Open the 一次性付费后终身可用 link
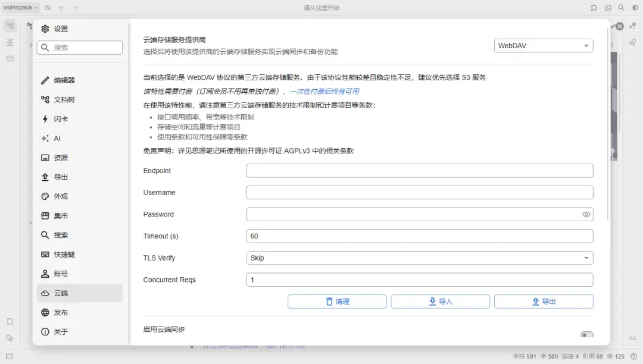The width and height of the screenshot is (643, 364). (x=324, y=92)
